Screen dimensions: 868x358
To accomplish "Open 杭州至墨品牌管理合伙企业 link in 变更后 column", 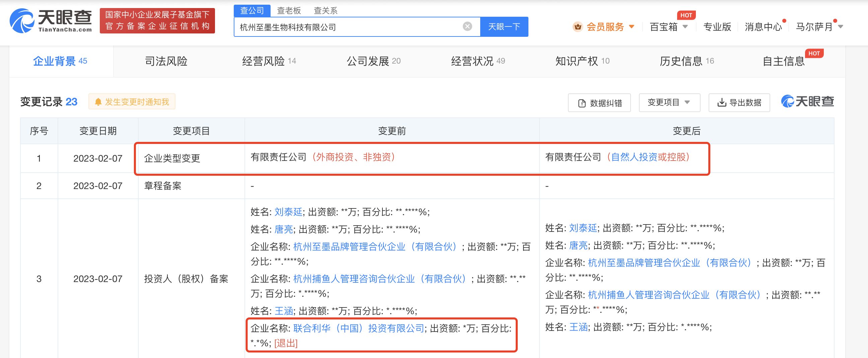I will 671,263.
